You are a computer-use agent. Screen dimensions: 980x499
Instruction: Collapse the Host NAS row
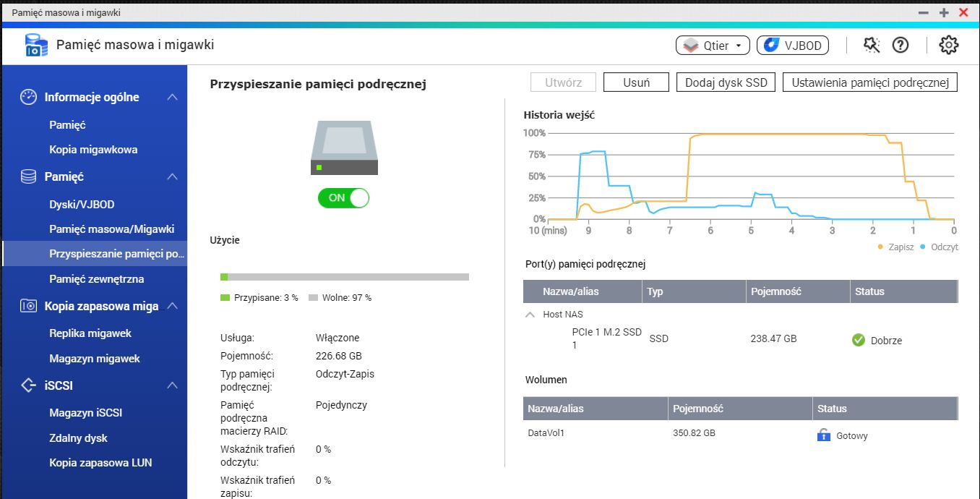coord(530,315)
